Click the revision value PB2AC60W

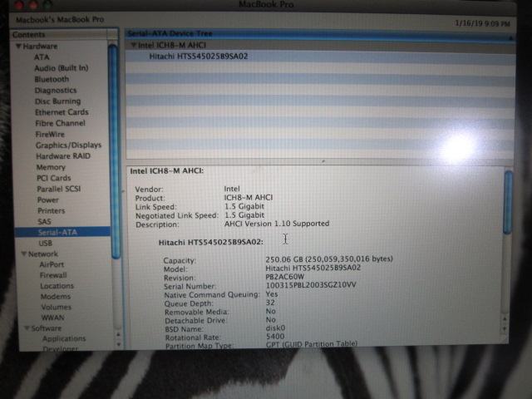285,277
